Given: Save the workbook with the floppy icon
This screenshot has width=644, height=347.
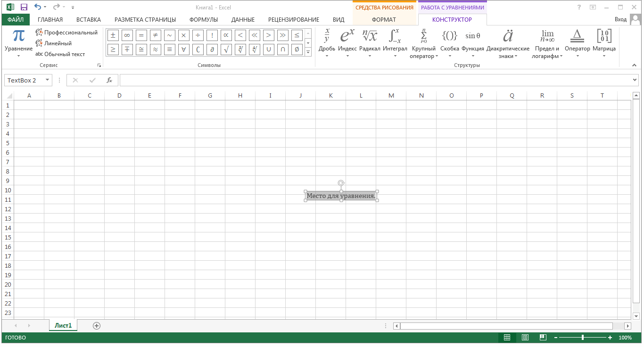Looking at the screenshot, I should pyautogui.click(x=24, y=7).
